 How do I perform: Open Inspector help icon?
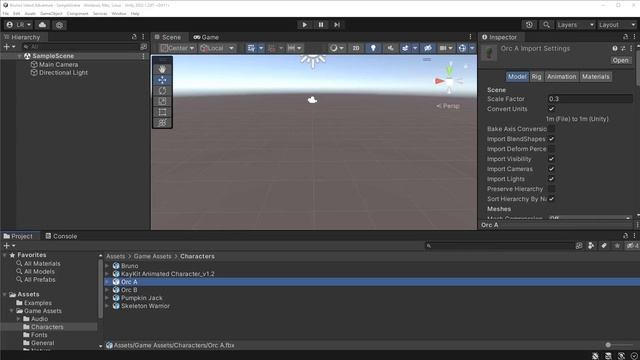[x=615, y=48]
